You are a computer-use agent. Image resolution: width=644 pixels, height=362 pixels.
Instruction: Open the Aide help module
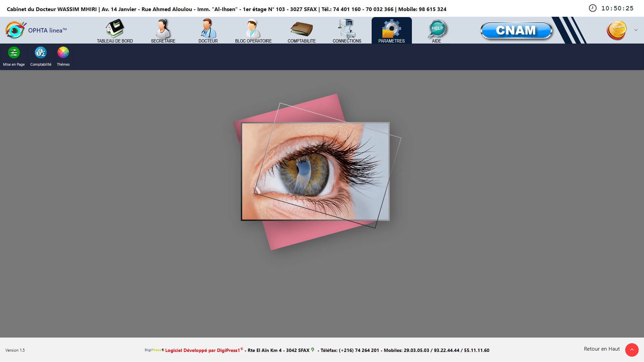(436, 31)
